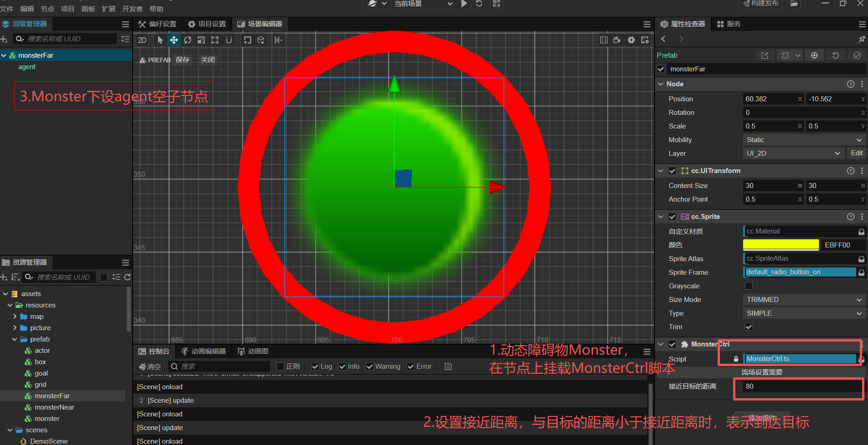Viewport: 868px width, 445px height.
Task: Click the 保存 prefab button
Action: point(183,60)
